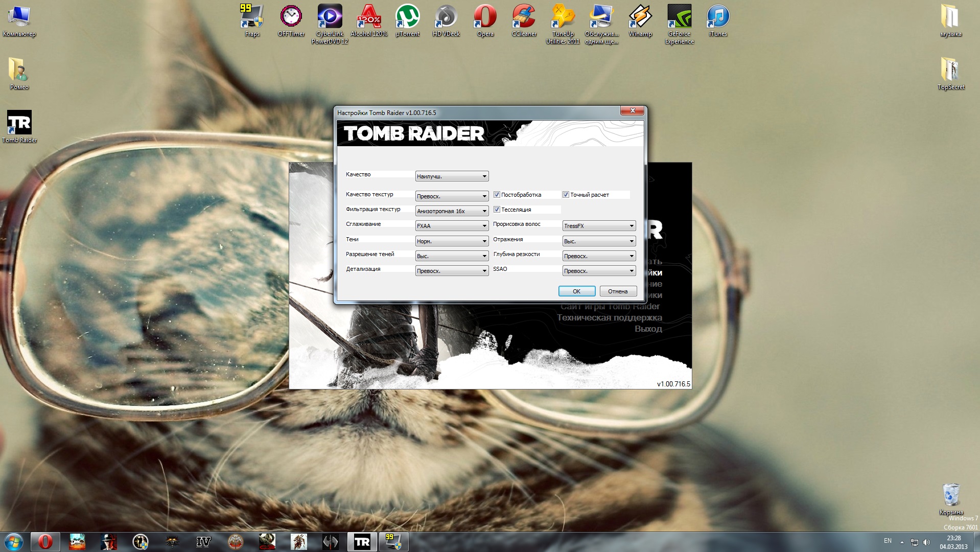980x552 pixels.
Task: Select the Tomb Raider desktop shortcut
Action: 19,127
